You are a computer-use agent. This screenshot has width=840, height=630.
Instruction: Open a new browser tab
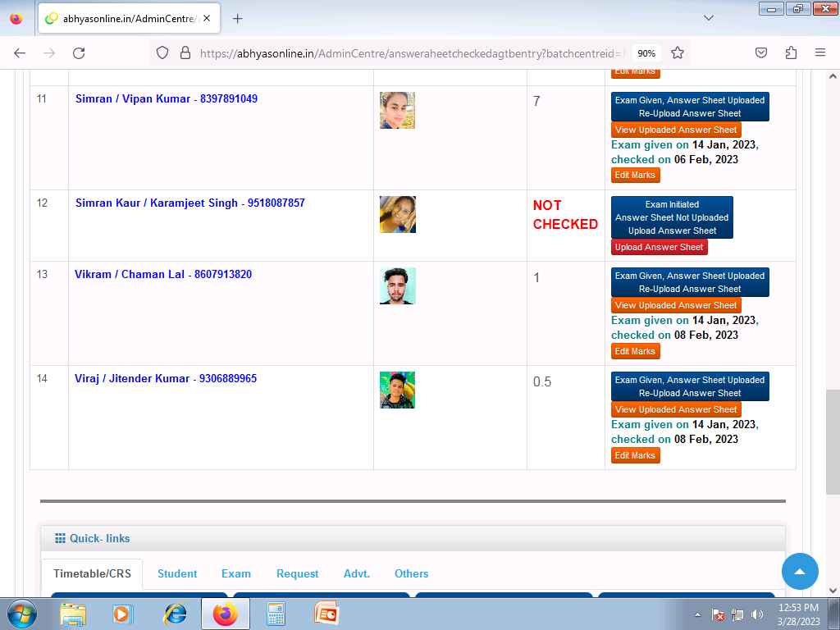(x=238, y=18)
